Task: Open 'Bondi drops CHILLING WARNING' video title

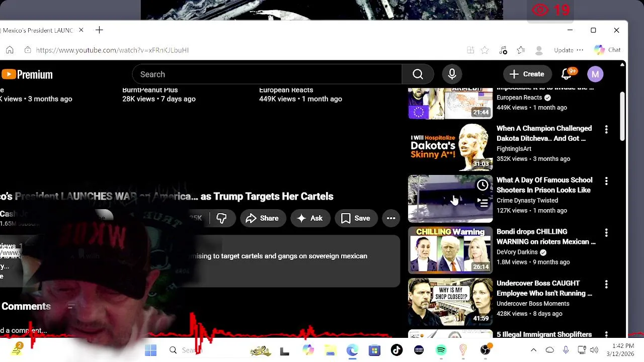Action: (546, 236)
